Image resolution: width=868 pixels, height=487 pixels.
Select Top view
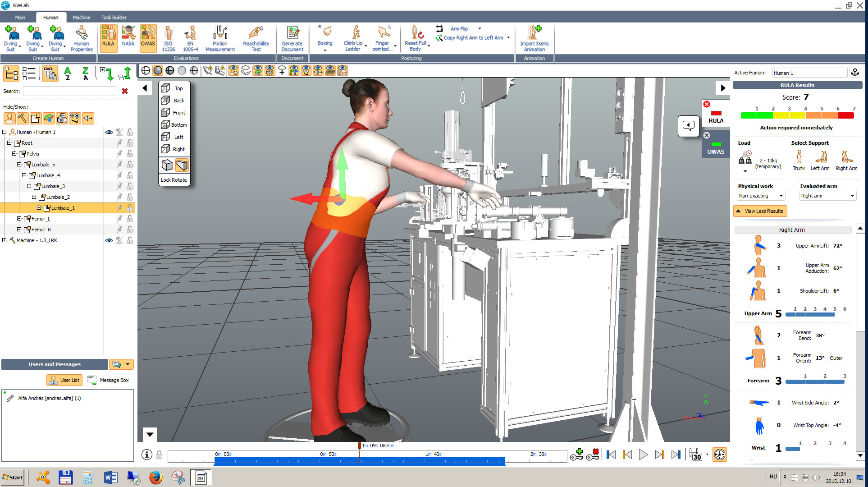tap(174, 88)
